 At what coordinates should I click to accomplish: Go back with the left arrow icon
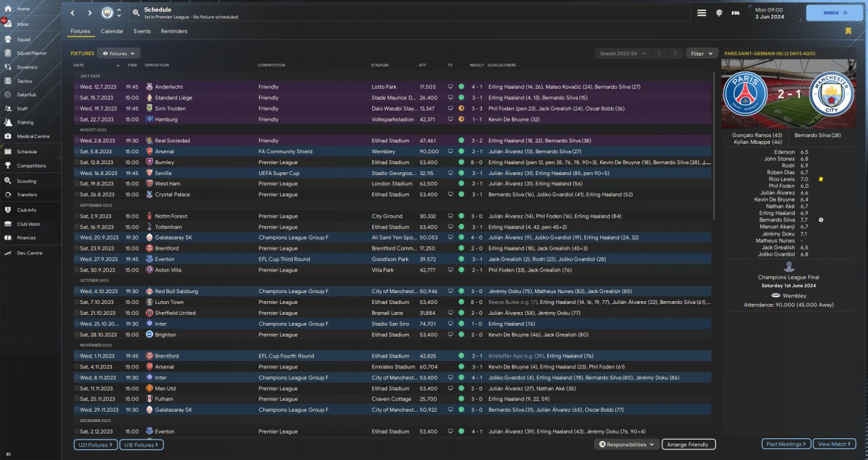tap(73, 13)
